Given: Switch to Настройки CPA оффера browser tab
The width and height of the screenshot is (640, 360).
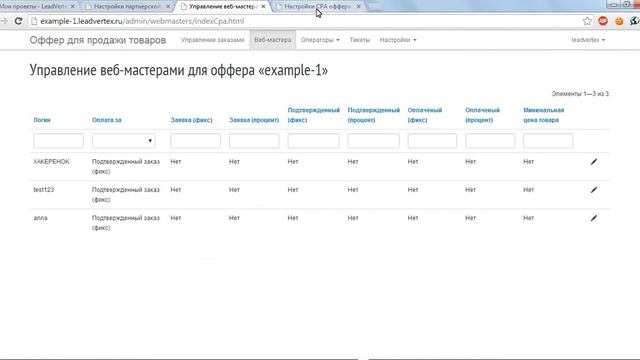Looking at the screenshot, I should (x=317, y=7).
